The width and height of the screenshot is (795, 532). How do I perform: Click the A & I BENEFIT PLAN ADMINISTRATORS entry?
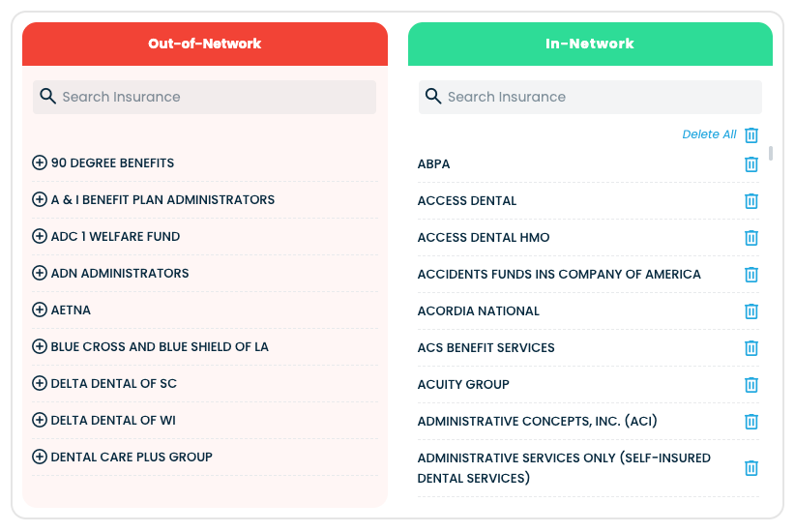tap(162, 199)
